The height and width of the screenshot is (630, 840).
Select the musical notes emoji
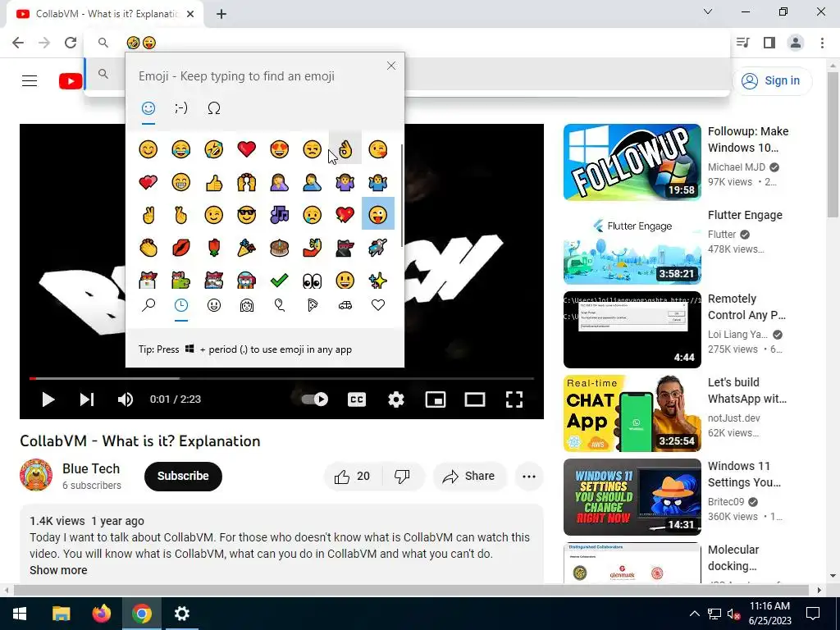point(280,215)
